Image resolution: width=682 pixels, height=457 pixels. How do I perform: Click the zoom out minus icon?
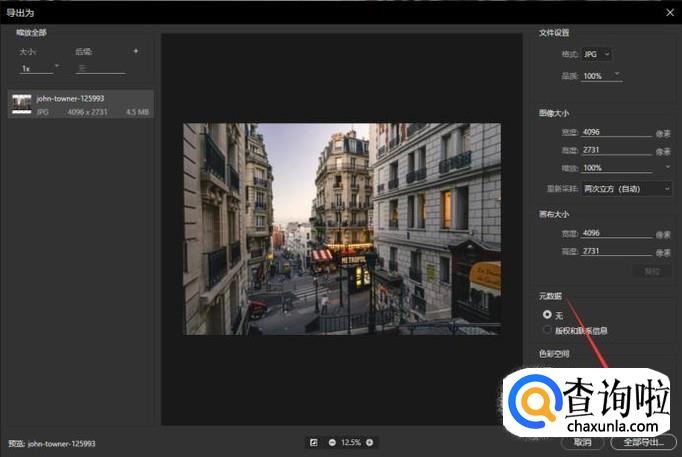coord(331,442)
